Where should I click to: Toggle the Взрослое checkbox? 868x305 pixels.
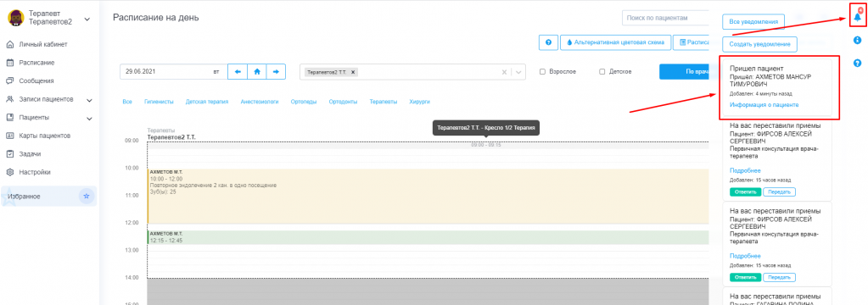[542, 72]
